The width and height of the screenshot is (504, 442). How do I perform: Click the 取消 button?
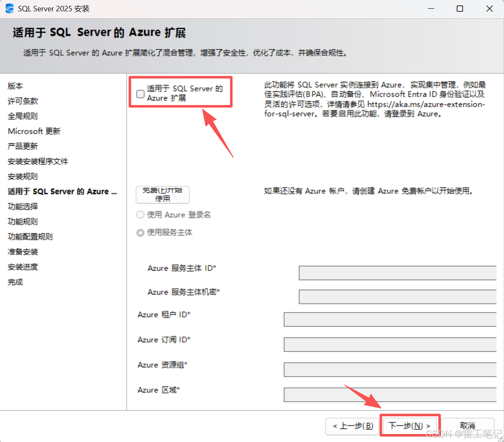pyautogui.click(x=468, y=426)
